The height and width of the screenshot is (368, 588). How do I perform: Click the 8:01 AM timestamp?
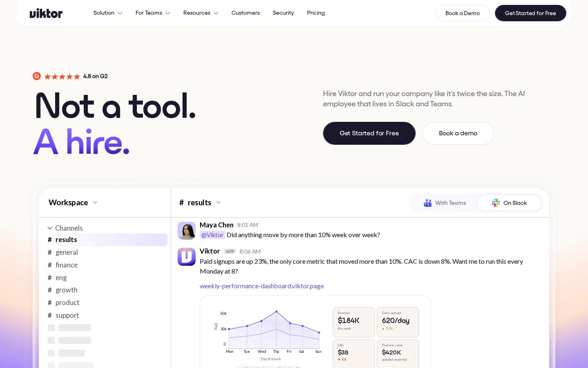click(x=247, y=225)
